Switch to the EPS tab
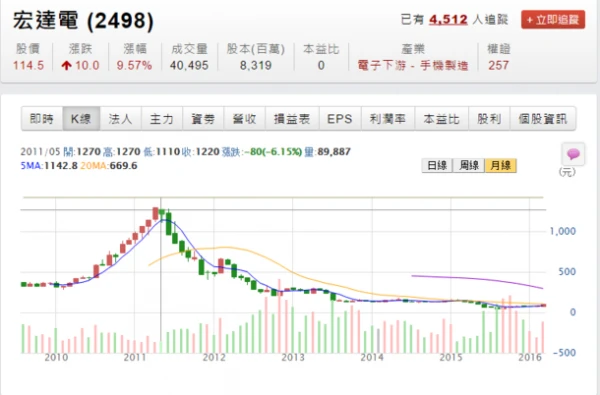The width and height of the screenshot is (600, 395). point(340,119)
